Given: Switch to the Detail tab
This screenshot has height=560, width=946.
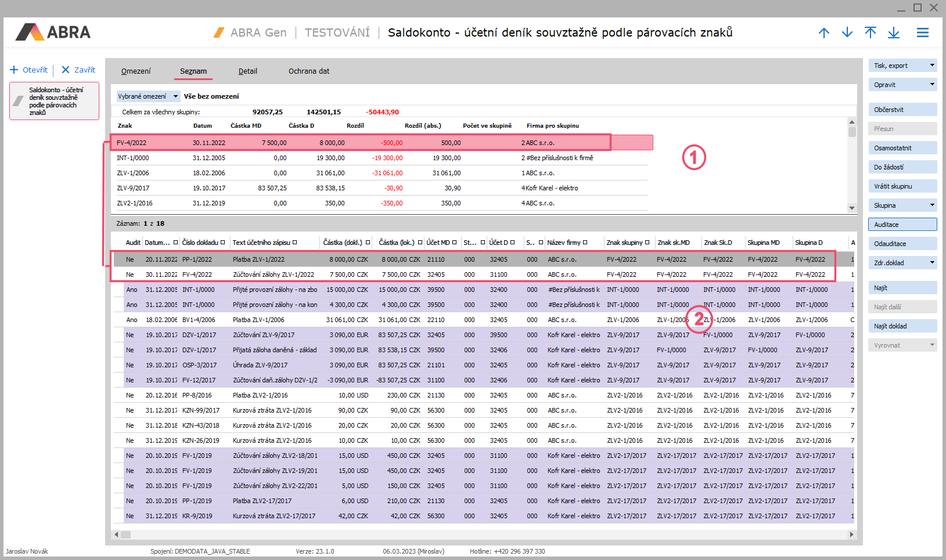Looking at the screenshot, I should click(x=247, y=71).
